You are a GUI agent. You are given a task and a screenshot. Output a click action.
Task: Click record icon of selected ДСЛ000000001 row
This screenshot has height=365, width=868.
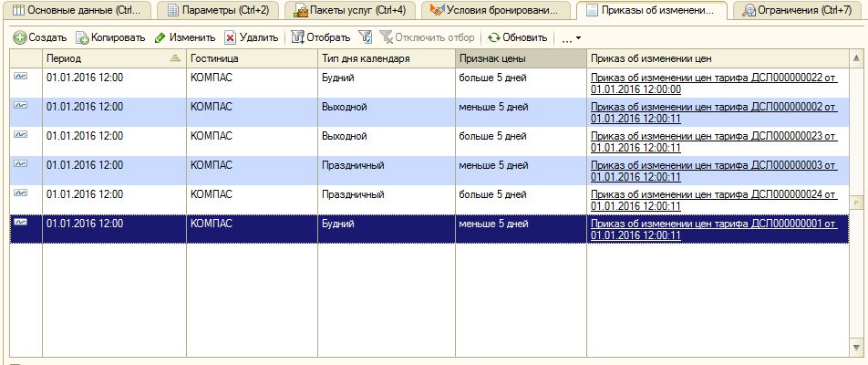pyautogui.click(x=20, y=222)
